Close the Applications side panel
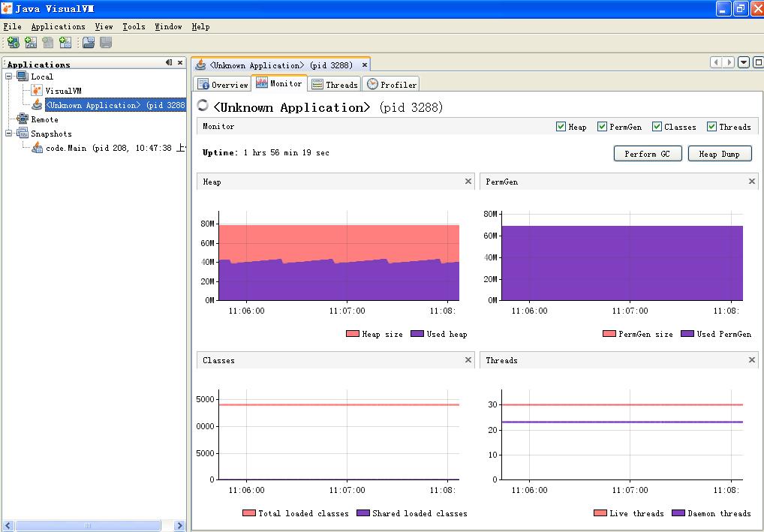764x532 pixels. [x=180, y=62]
